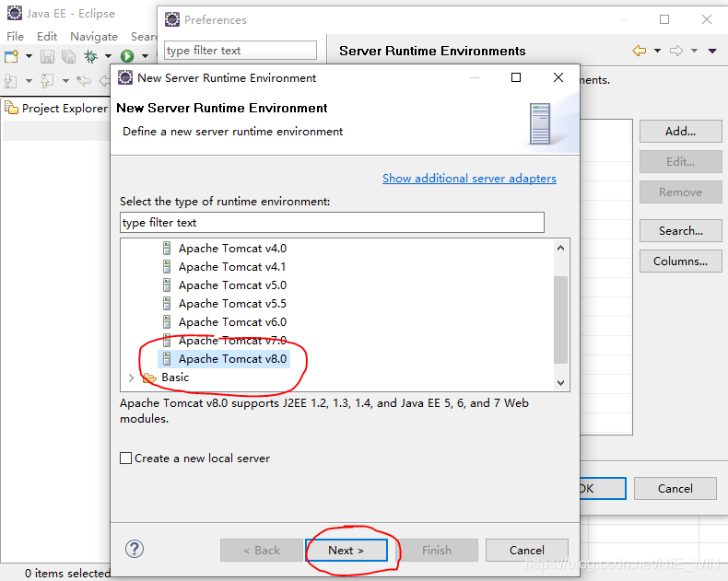Close the Preferences window
Viewport: 728px width, 581px height.
pyautogui.click(x=707, y=19)
